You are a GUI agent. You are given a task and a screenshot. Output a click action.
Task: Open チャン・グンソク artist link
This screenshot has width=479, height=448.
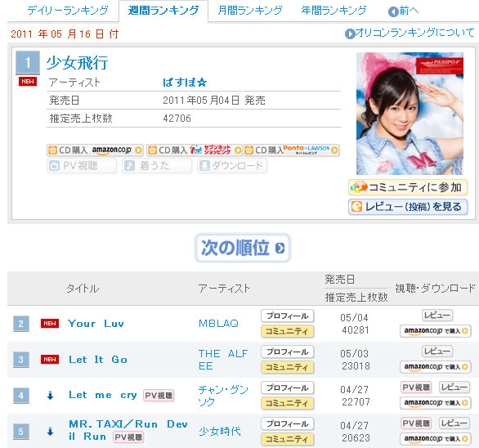point(223,396)
